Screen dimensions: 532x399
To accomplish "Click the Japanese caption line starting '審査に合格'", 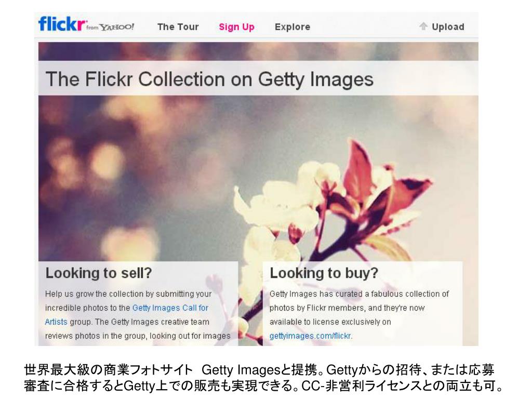I will 263,386.
